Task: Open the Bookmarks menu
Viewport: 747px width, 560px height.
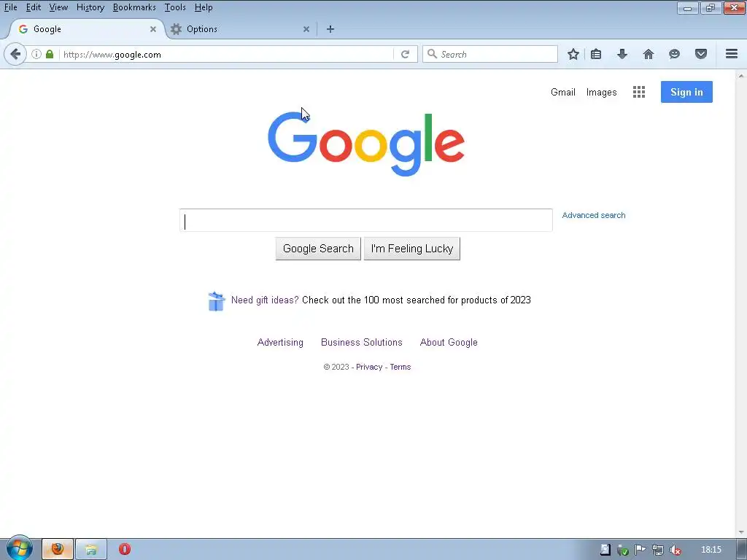Action: click(x=134, y=7)
